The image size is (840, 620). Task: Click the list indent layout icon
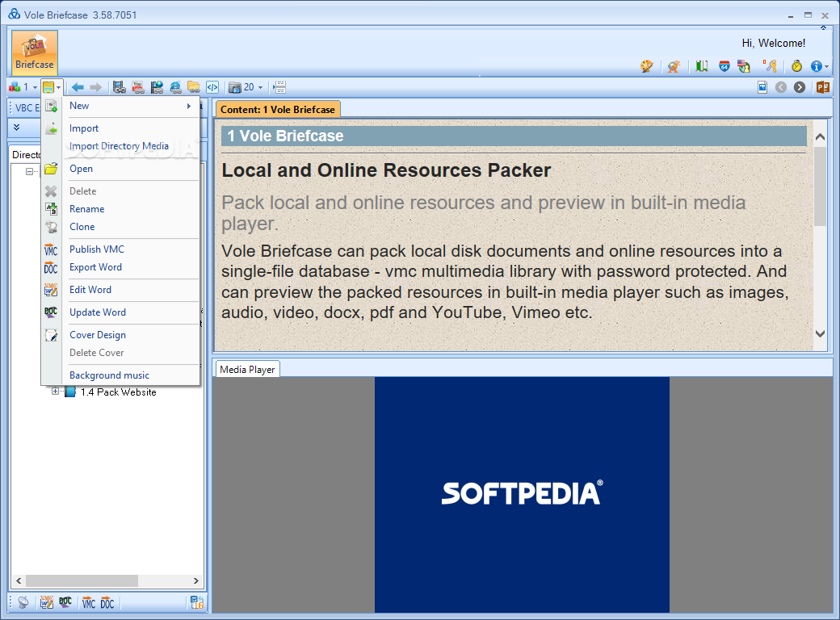[279, 87]
